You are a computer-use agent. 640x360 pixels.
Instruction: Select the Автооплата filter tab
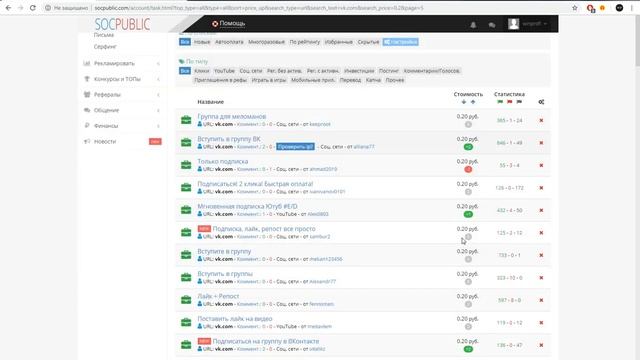[x=229, y=42]
